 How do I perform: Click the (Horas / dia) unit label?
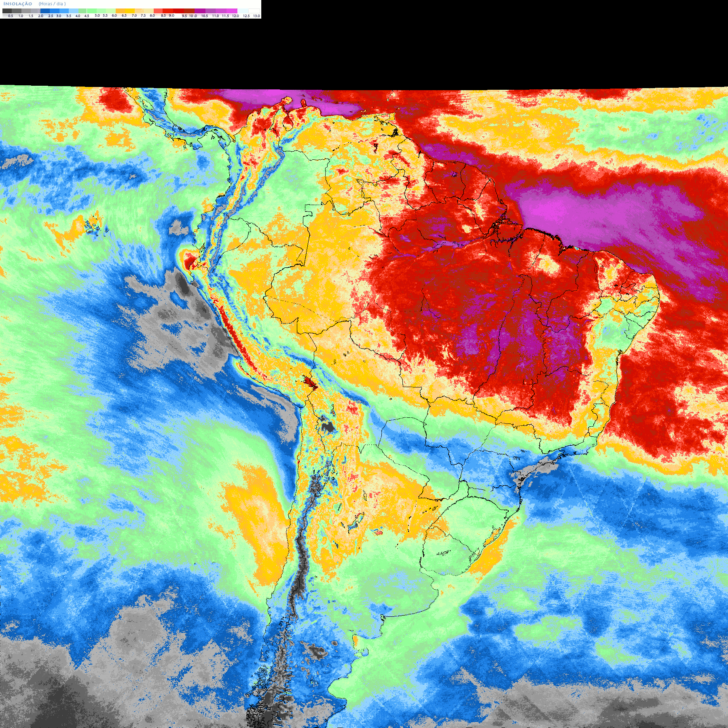coord(52,4)
